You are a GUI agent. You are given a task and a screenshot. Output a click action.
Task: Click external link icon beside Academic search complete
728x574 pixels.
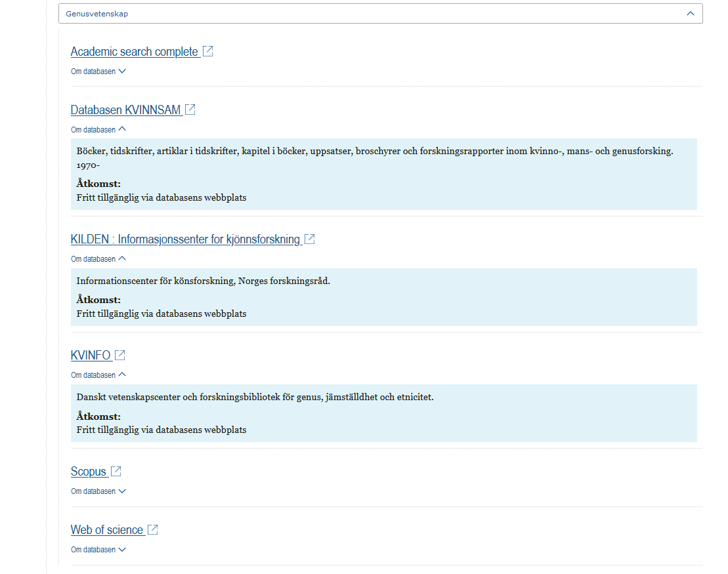click(x=207, y=51)
